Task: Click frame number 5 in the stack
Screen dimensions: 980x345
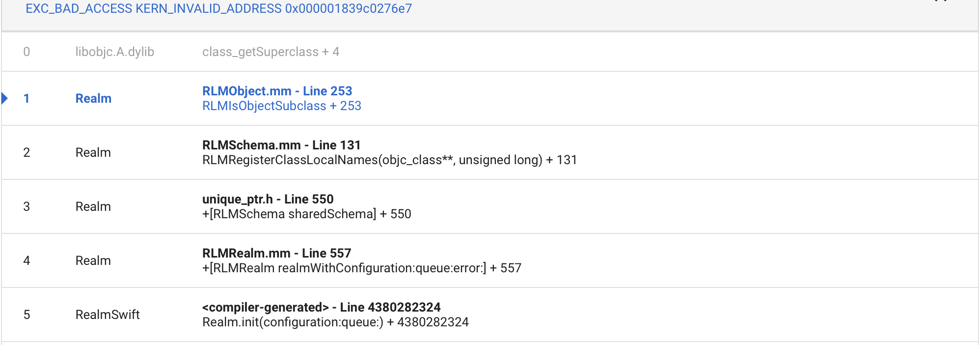Action: click(27, 315)
